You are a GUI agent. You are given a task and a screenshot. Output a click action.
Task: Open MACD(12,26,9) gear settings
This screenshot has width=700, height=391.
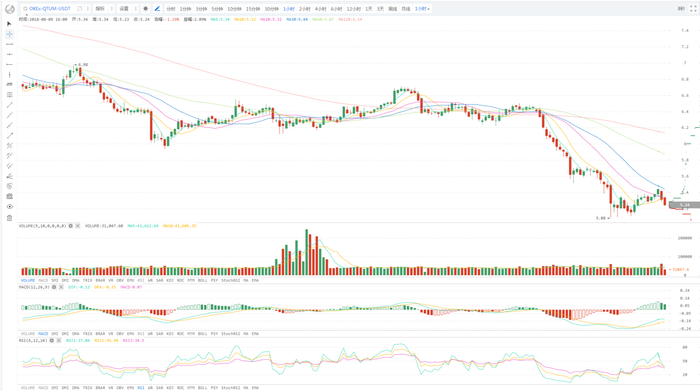pos(54,287)
